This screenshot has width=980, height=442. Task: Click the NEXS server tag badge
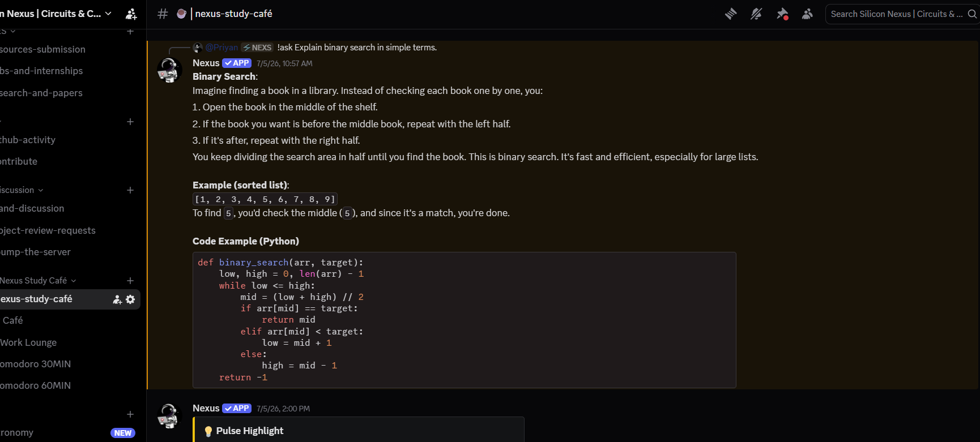[x=258, y=48]
